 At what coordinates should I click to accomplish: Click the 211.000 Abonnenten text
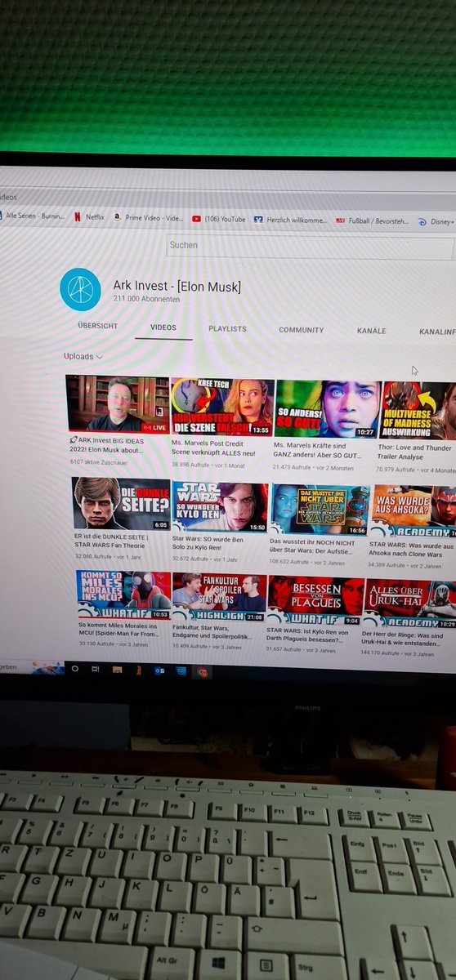tap(145, 300)
